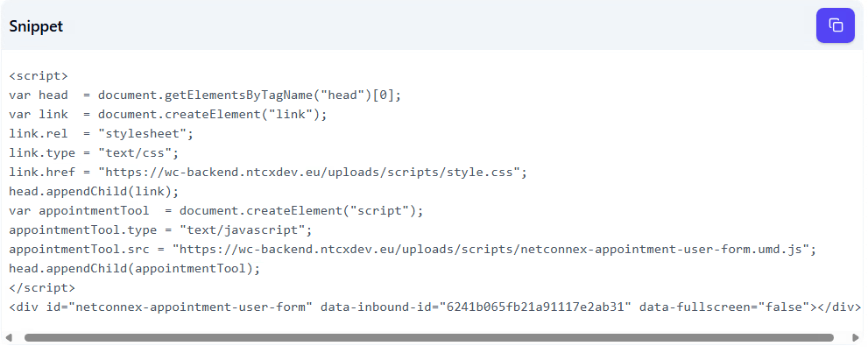Click the style.css URL in link.href
Screen dimensions: 868x353
313,172
